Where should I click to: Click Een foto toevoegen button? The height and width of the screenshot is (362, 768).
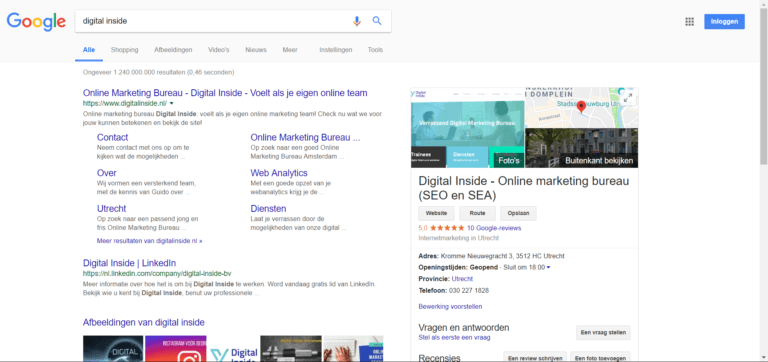[x=600, y=358]
